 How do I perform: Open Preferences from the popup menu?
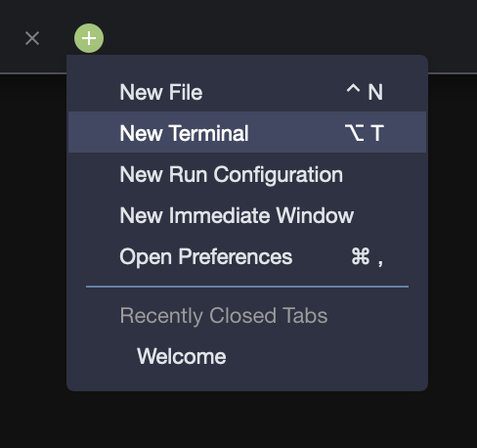point(247,256)
